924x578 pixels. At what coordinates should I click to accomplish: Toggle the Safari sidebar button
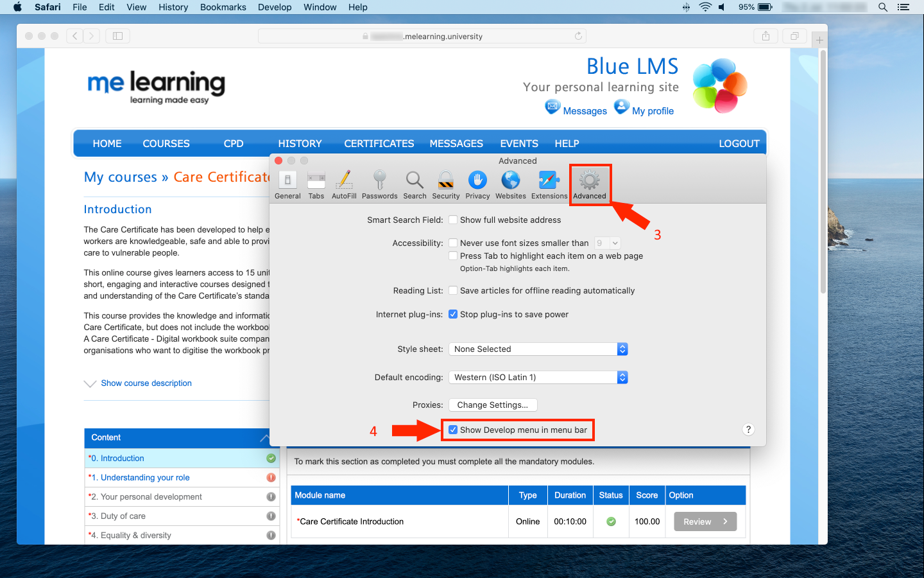click(x=117, y=36)
